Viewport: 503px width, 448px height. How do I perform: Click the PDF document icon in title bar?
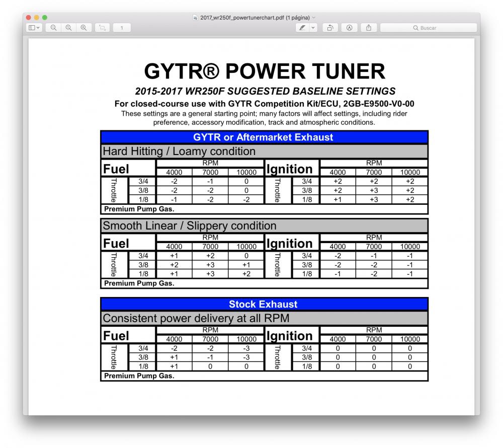(x=195, y=18)
